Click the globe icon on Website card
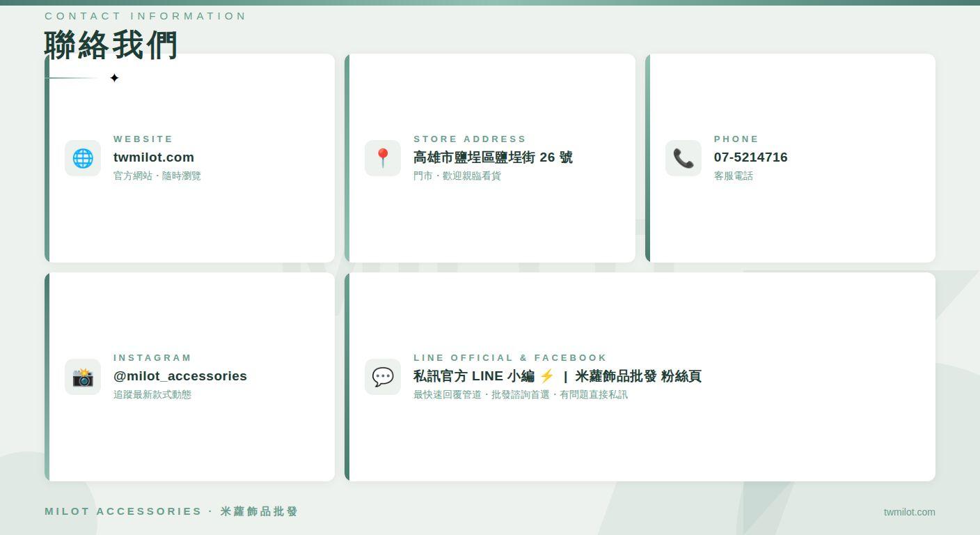Viewport: 980px width, 535px height. pyautogui.click(x=83, y=158)
